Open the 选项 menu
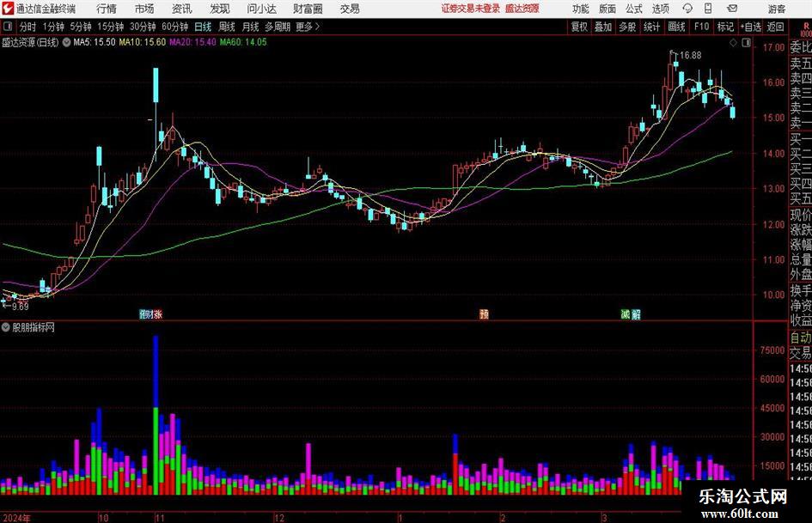The width and height of the screenshot is (812, 523). coord(661,9)
